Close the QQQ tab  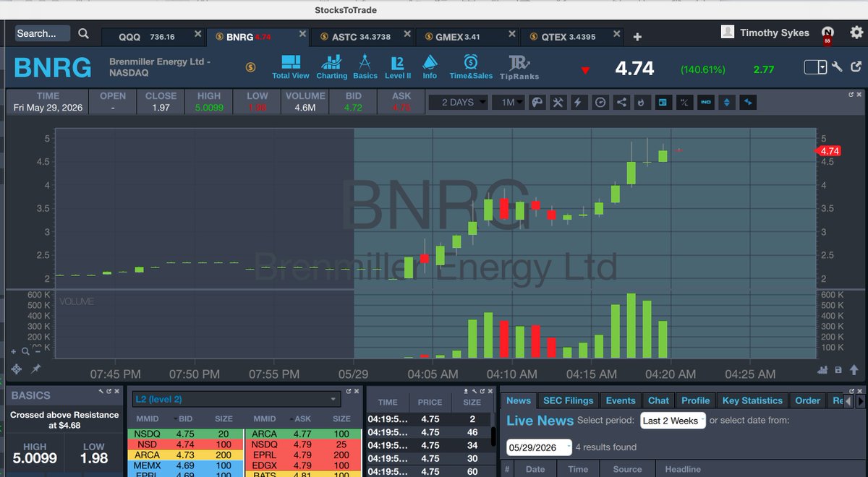[x=197, y=34]
